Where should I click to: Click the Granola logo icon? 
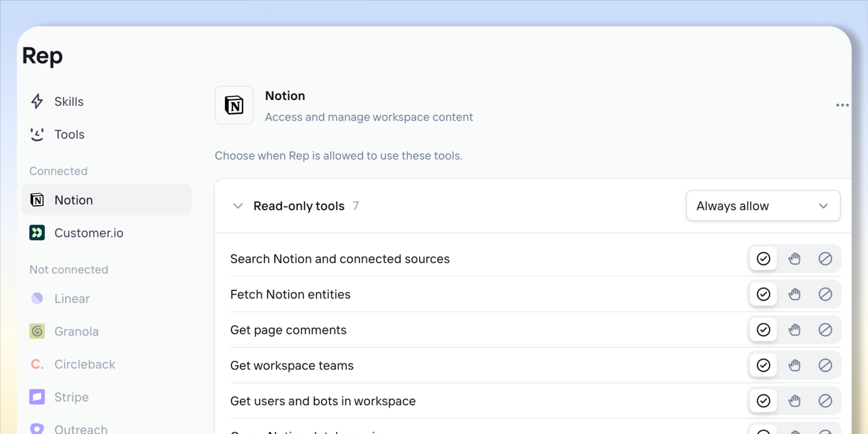pos(37,332)
